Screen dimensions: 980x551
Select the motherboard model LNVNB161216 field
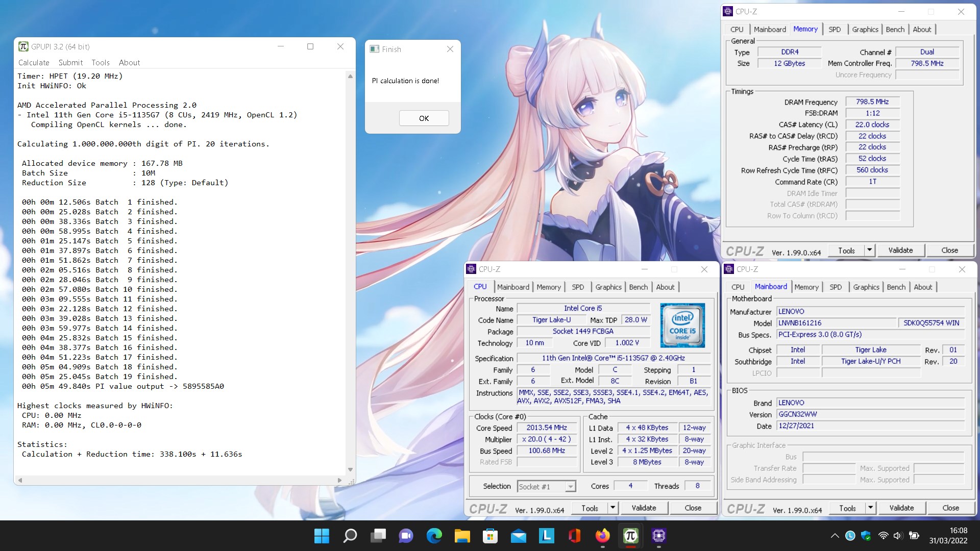[837, 323]
